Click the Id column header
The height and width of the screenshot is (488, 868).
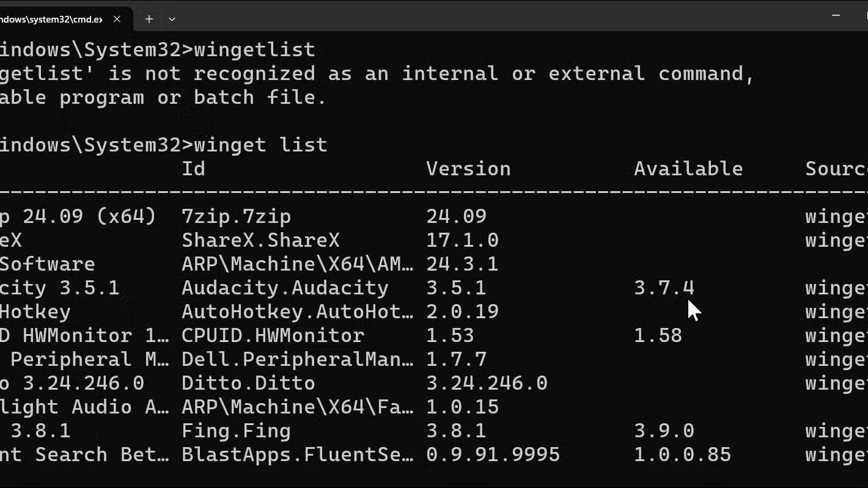coord(193,169)
